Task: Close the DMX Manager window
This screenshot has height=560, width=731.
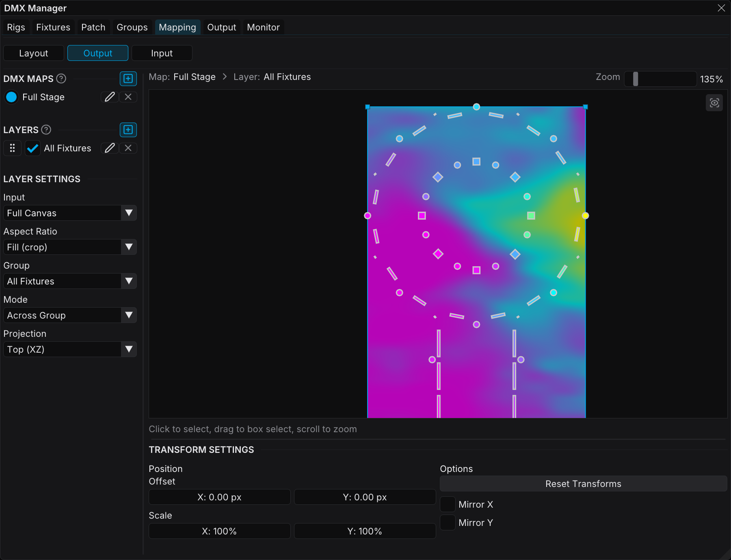Action: pos(721,8)
